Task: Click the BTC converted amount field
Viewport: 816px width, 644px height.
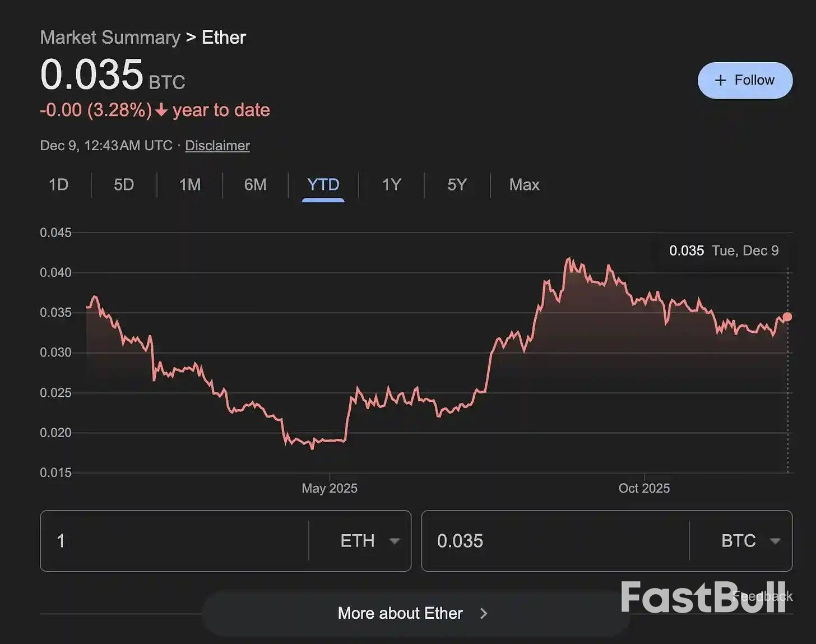Action: point(555,541)
